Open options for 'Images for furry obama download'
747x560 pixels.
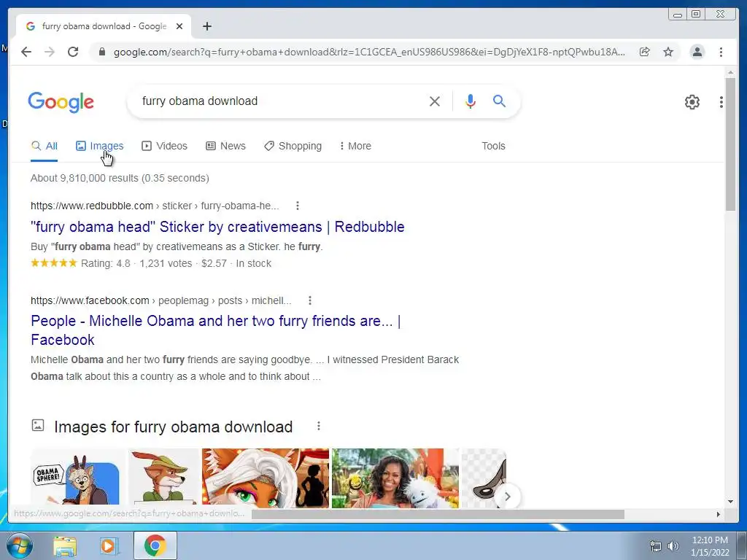click(x=318, y=426)
